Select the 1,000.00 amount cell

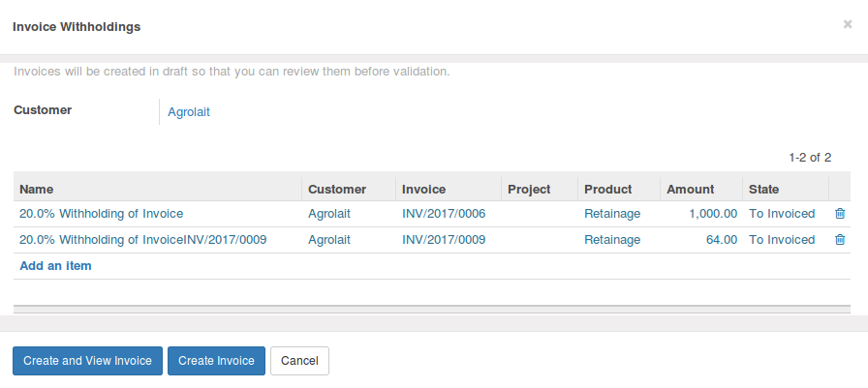(701, 214)
